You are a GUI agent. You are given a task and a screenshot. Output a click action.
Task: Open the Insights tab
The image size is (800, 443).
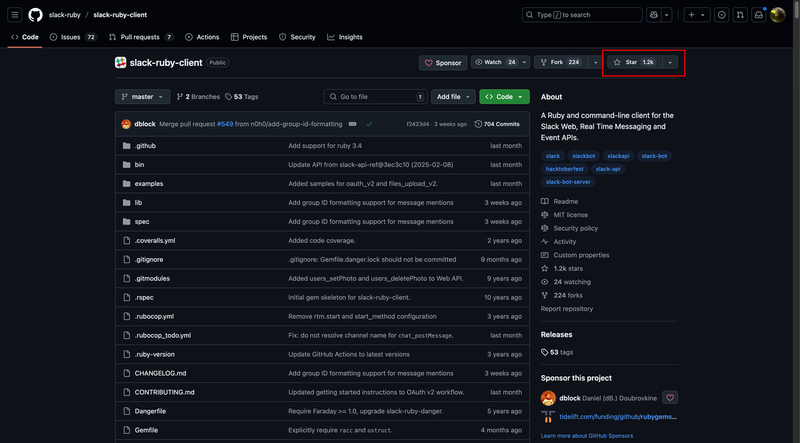pos(345,37)
